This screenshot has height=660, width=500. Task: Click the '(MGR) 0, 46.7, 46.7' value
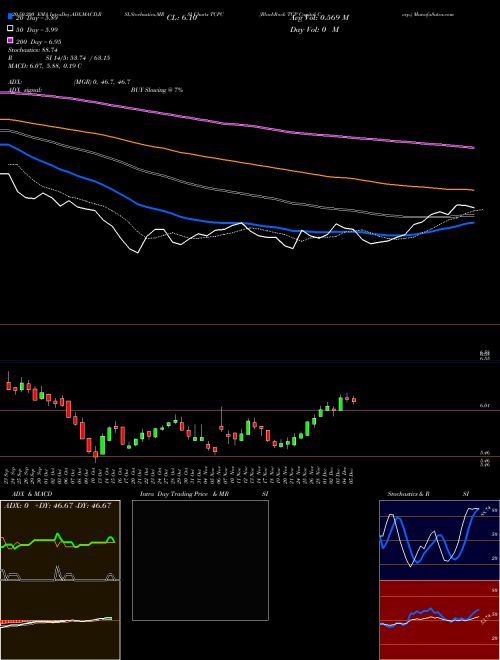pos(102,82)
